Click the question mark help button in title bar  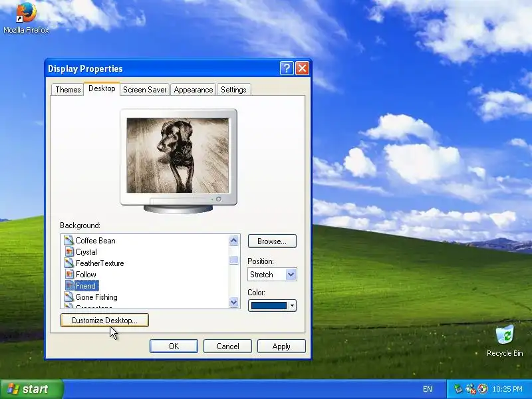coord(287,68)
